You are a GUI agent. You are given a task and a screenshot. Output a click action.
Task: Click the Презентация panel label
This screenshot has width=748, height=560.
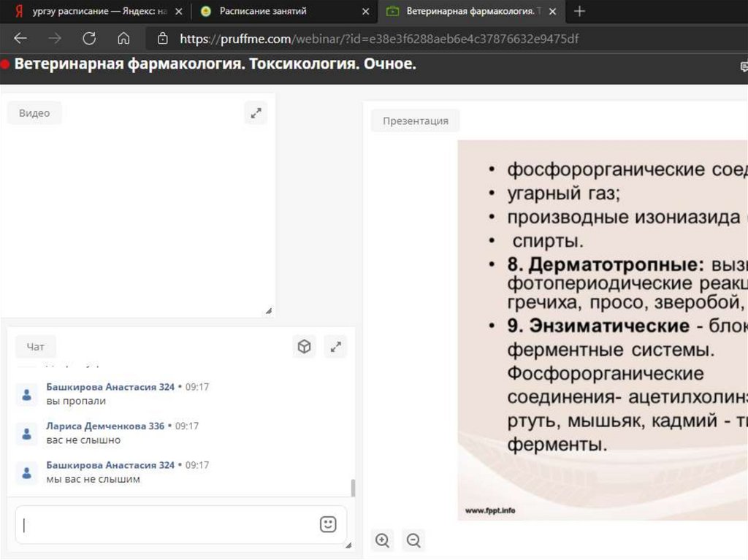point(415,121)
